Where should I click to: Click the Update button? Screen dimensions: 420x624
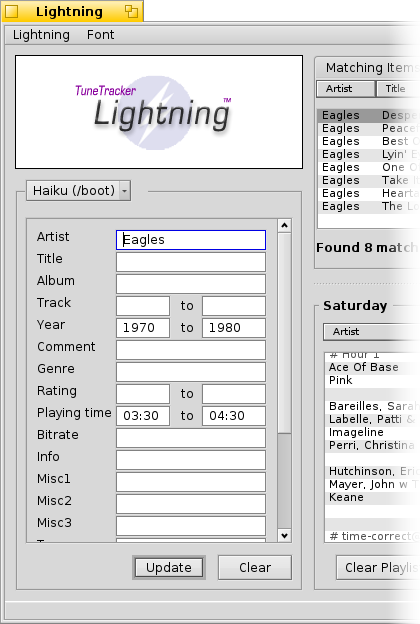click(169, 567)
